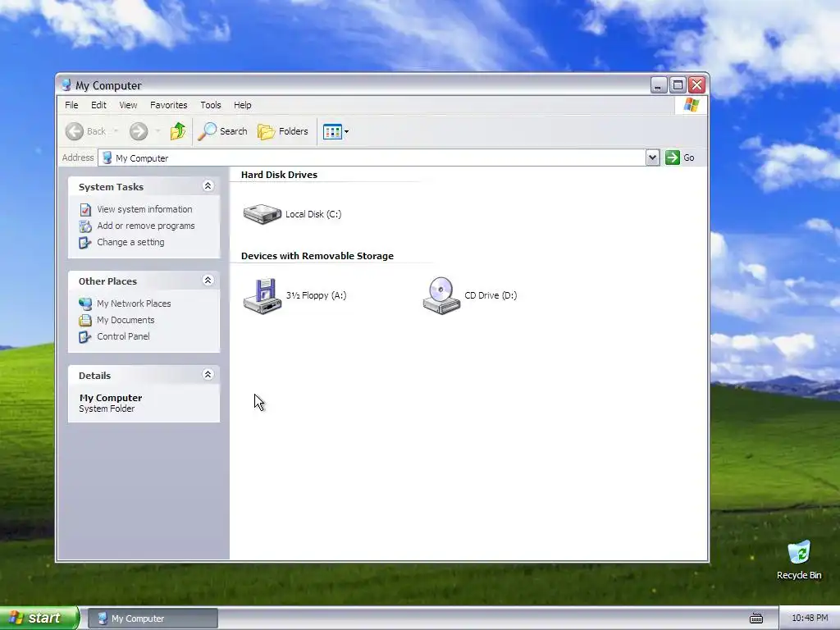Open the Edit menu
Image resolution: width=840 pixels, height=630 pixels.
pos(98,105)
